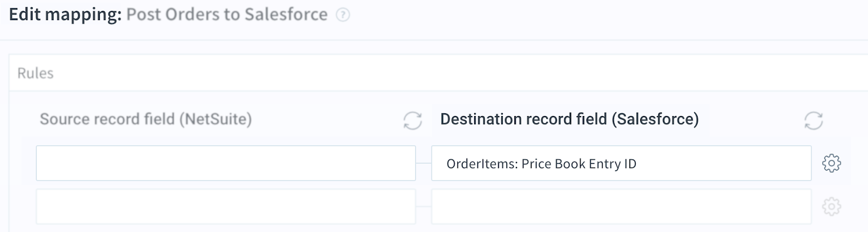Open settings gear for the empty second mapping row
Screen dimensions: 868x232
point(831,207)
